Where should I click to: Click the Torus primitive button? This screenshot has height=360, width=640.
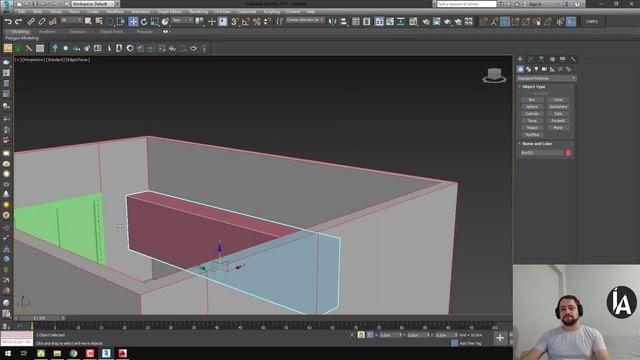pyautogui.click(x=532, y=120)
